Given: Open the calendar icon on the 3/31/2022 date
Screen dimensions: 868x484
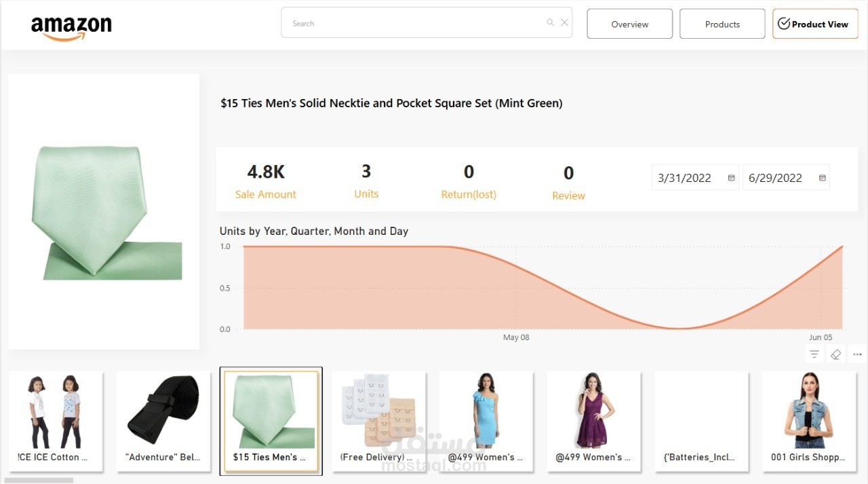Looking at the screenshot, I should click(732, 177).
